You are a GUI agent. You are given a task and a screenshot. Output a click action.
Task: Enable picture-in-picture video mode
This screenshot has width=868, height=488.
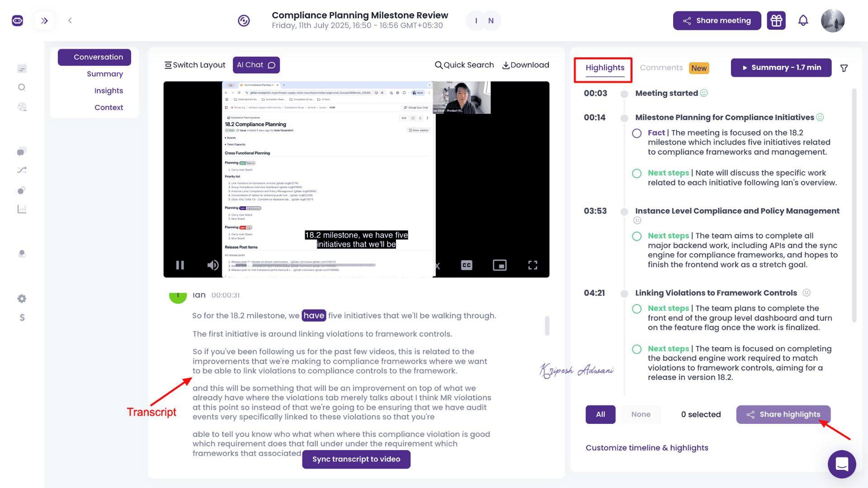point(500,265)
